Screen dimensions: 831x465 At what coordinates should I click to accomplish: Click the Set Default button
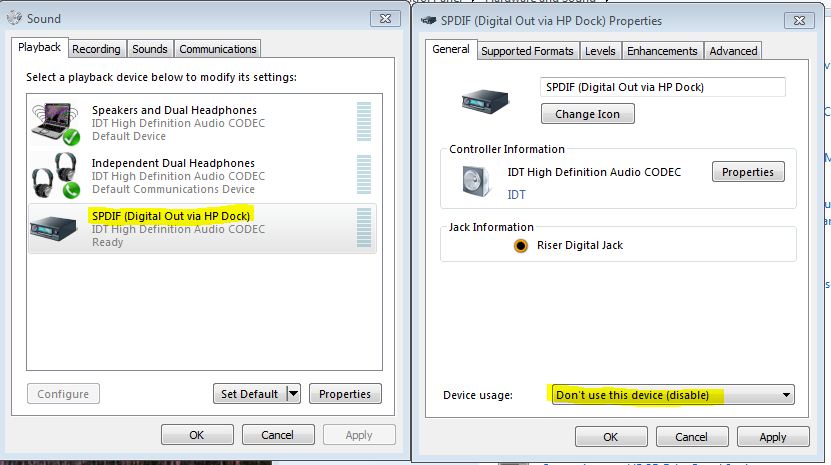[x=250, y=394]
